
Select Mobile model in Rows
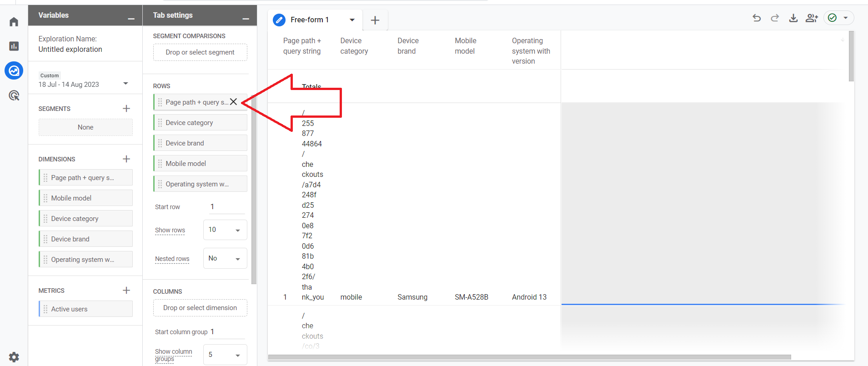point(200,164)
